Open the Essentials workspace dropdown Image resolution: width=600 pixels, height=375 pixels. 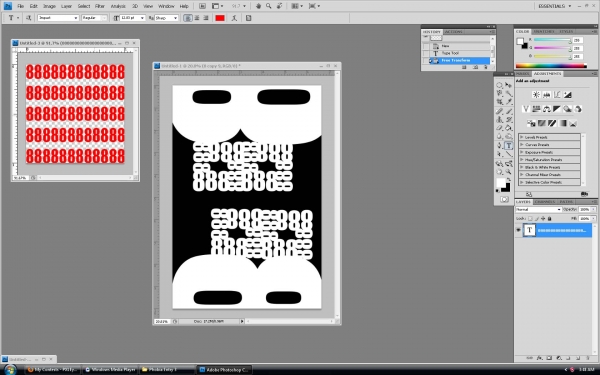[554, 6]
